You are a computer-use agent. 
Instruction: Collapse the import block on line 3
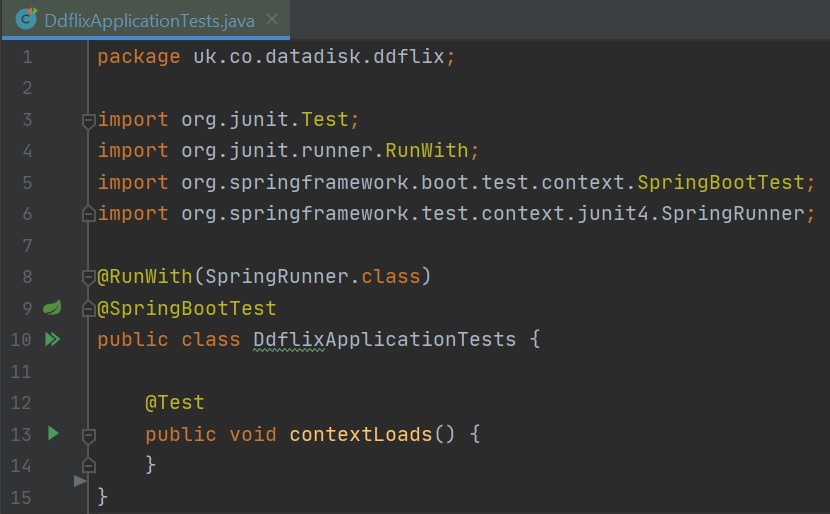tap(88, 120)
